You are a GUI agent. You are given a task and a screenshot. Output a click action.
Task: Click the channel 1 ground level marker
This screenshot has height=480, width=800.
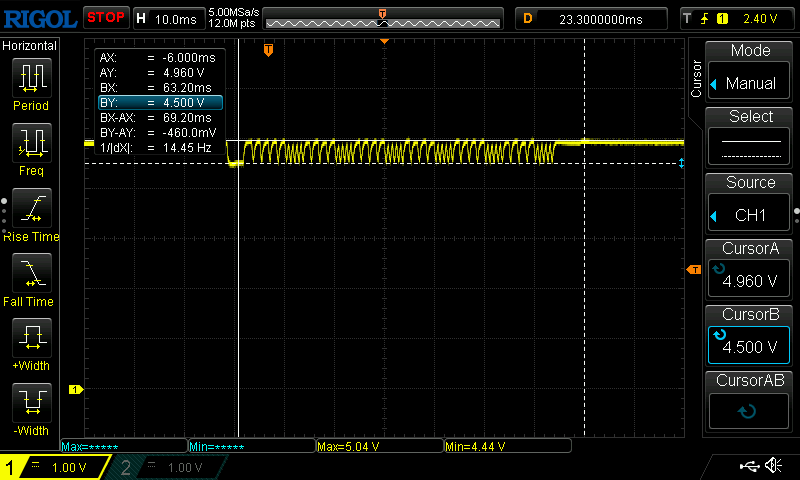(76, 390)
